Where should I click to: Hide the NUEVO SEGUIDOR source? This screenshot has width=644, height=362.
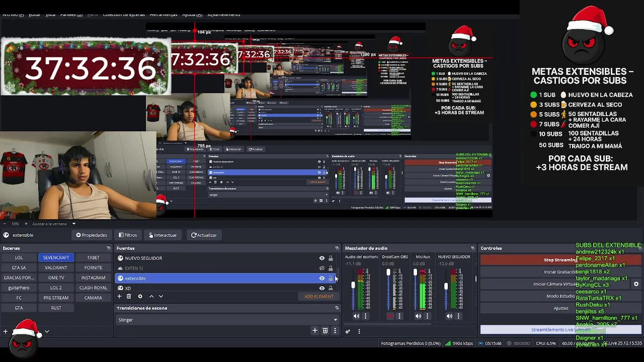(x=322, y=258)
